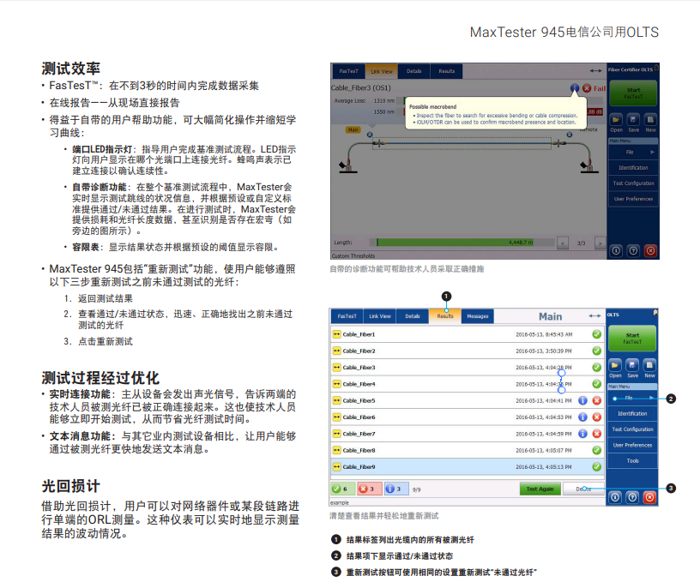Open a file in the Link View screen
Viewport: 700px width, 588px height.
click(616, 120)
